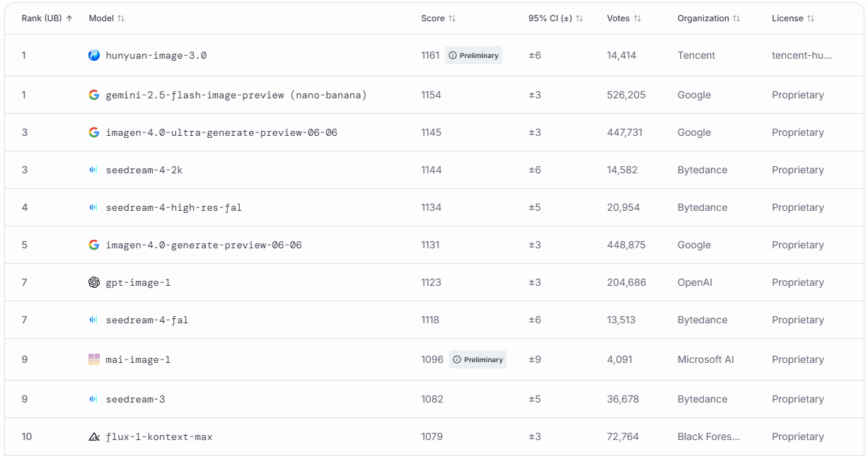Click the Preliminary badge on hunyuan-image-3.0 row

click(x=473, y=55)
